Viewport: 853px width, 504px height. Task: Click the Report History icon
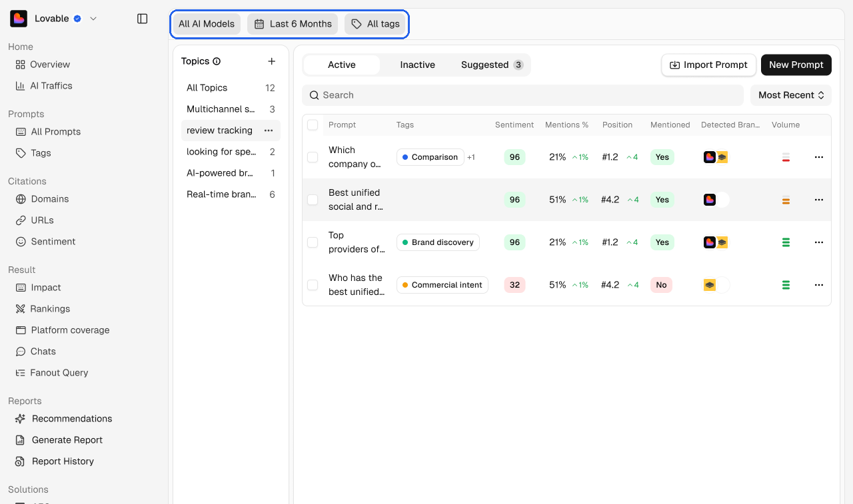pos(21,461)
